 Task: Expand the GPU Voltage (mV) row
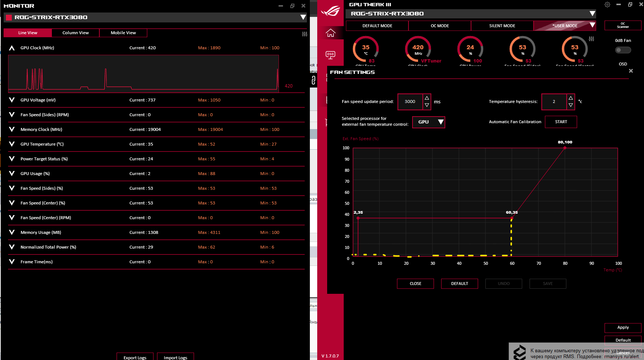pyautogui.click(x=12, y=100)
